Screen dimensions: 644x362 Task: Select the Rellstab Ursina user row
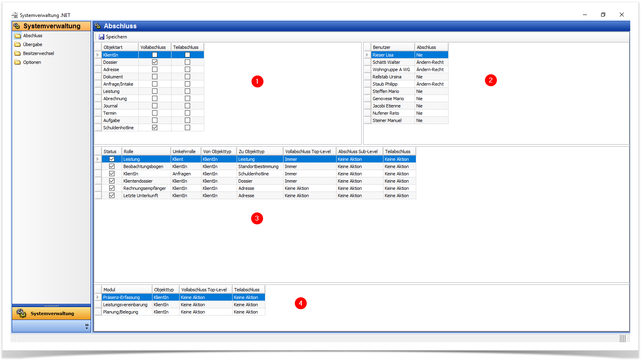pos(406,77)
